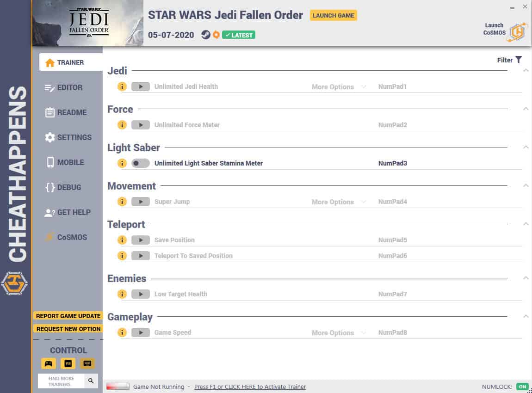Collapse the Light Saber section
532x393 pixels.
[526, 147]
